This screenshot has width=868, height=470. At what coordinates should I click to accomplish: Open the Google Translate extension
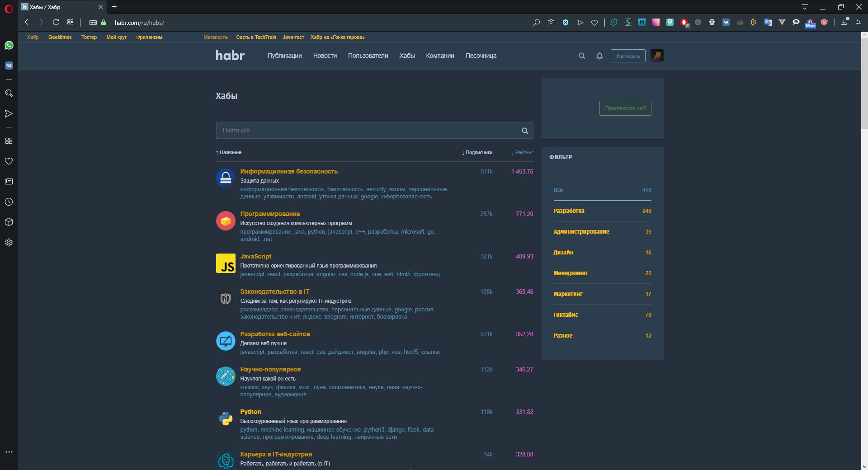click(x=768, y=22)
